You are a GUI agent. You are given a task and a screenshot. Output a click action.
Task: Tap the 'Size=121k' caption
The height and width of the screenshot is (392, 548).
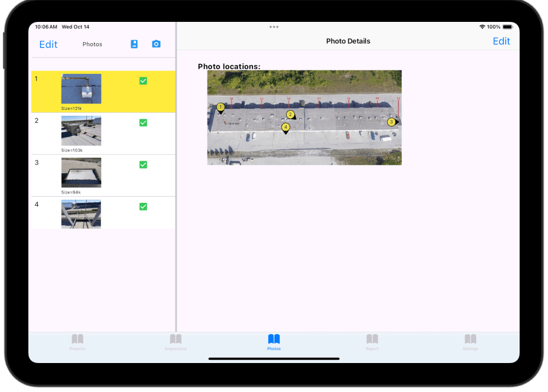pyautogui.click(x=72, y=108)
